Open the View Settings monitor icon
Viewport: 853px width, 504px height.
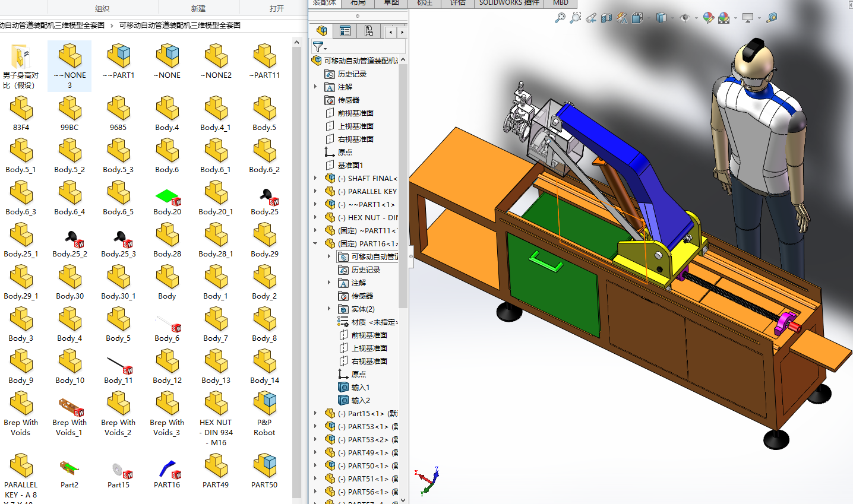tap(748, 18)
